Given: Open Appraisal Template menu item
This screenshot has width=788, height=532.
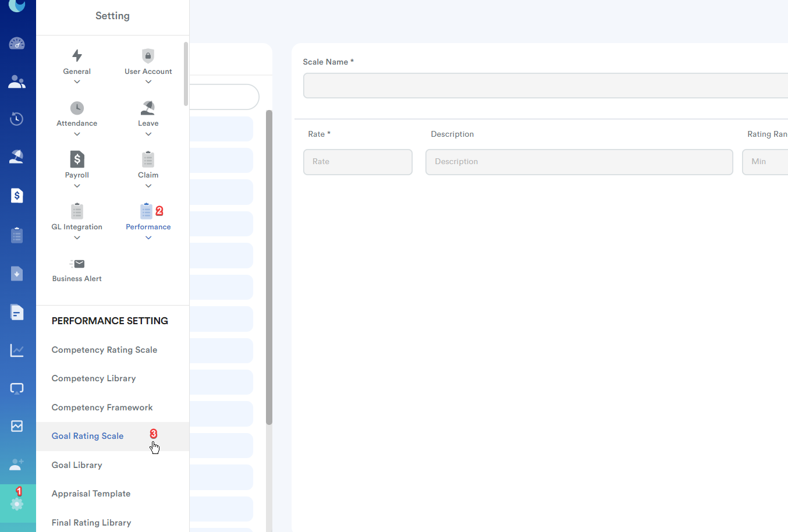Looking at the screenshot, I should tap(91, 494).
